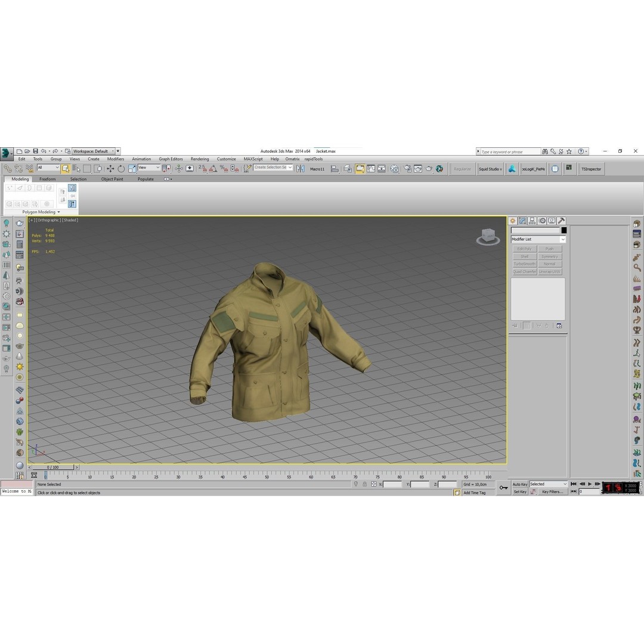
Task: Toggle the selection lock icon
Action: pyautogui.click(x=364, y=484)
